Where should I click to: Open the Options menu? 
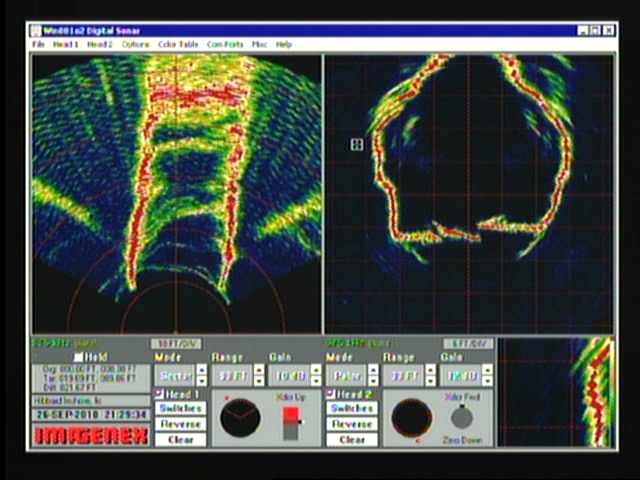136,44
